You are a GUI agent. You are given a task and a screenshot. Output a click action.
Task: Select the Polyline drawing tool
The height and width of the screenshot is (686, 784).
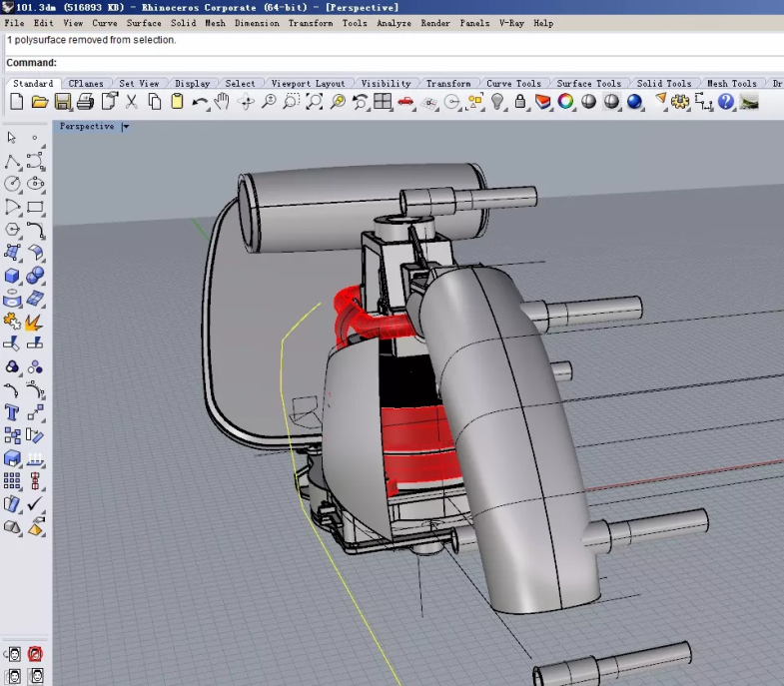(12, 161)
